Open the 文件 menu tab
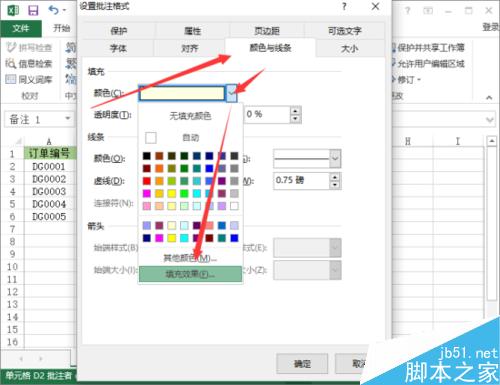Image resolution: width=500 pixels, height=385 pixels. coord(21,28)
